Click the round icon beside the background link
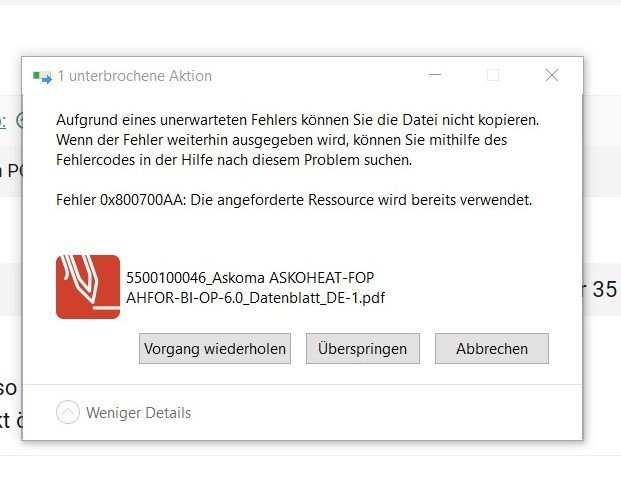The width and height of the screenshot is (621, 499). [x=18, y=121]
